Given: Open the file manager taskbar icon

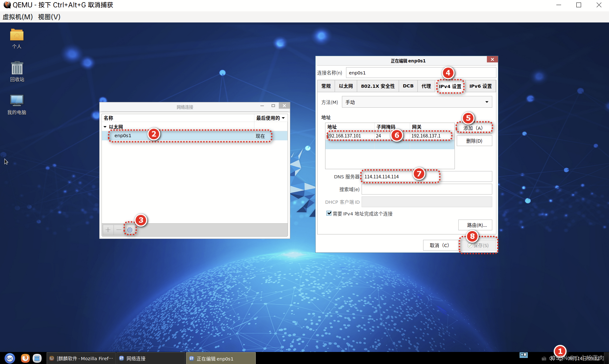Looking at the screenshot, I should click(37, 358).
